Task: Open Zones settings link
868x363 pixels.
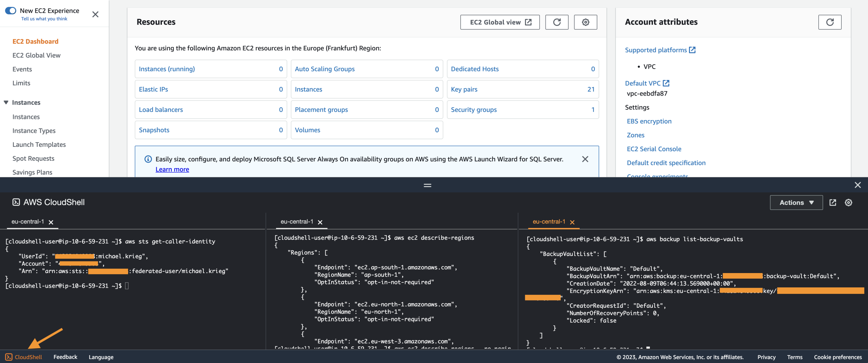Action: [636, 135]
